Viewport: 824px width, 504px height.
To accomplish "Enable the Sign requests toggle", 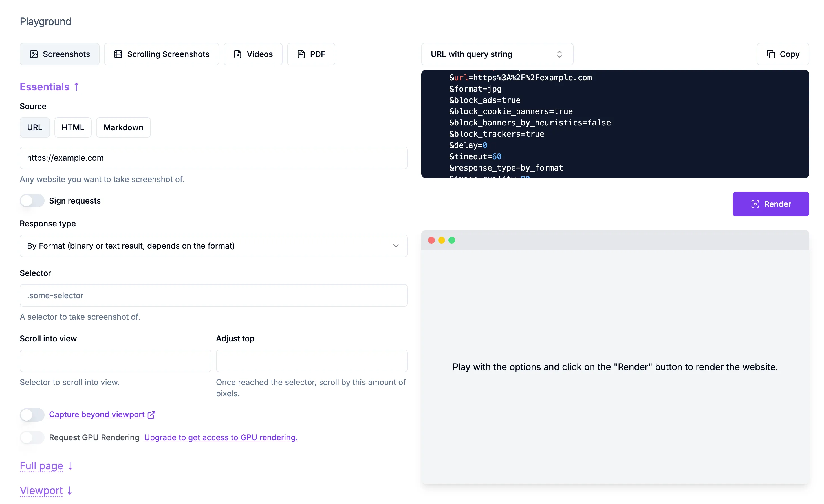I will (32, 200).
